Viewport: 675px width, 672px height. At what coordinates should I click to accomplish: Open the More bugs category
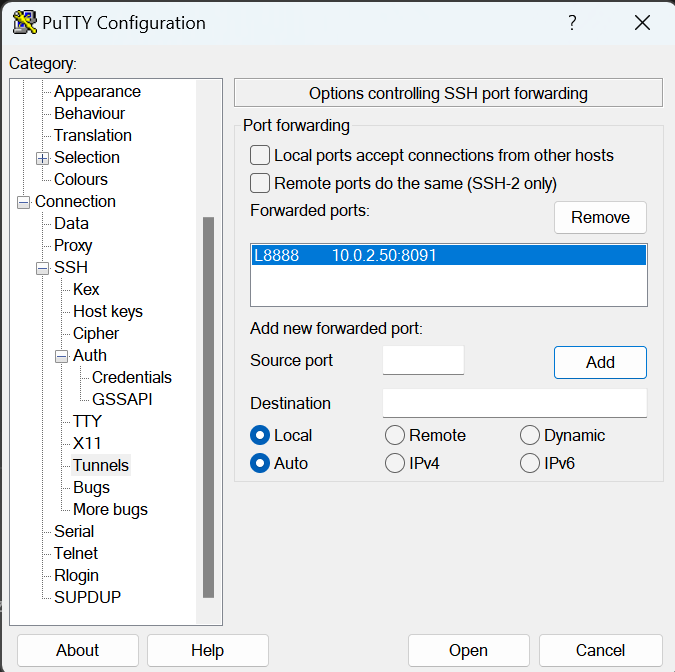(x=110, y=509)
